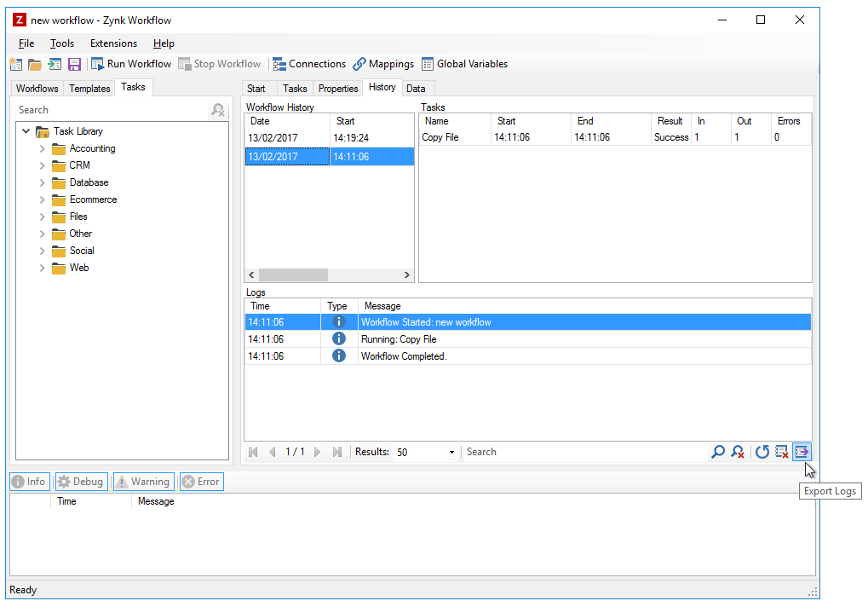Open Tasks tab next to Properties
868x601 pixels.
click(295, 89)
